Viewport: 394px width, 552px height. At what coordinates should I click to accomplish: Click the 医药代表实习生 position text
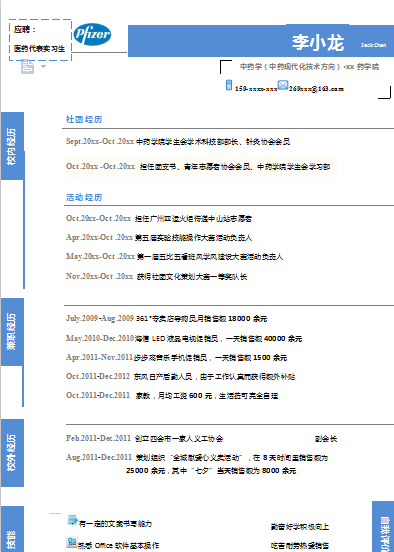pyautogui.click(x=39, y=49)
